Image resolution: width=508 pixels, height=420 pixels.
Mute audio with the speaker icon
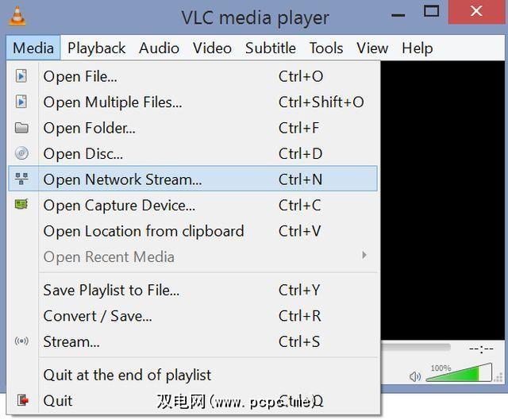click(x=414, y=376)
